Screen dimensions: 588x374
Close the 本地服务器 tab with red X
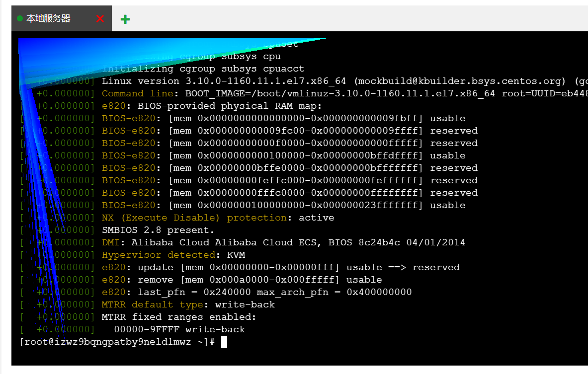coord(100,19)
